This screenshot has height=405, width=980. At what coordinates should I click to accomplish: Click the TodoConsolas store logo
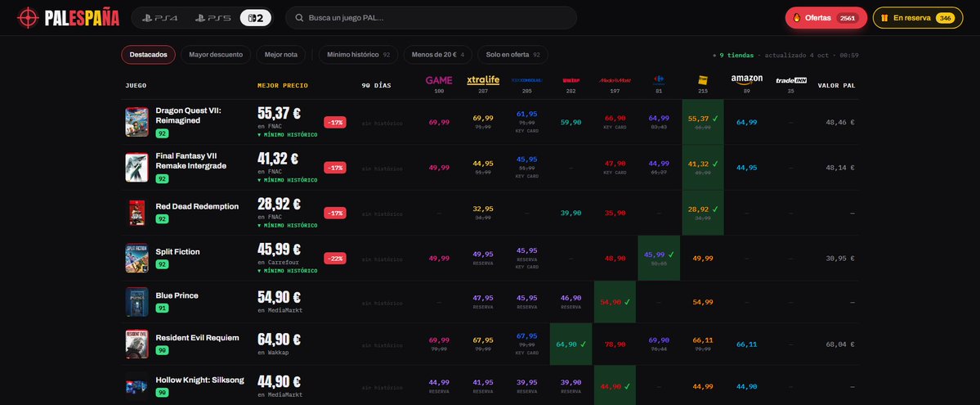tap(527, 80)
